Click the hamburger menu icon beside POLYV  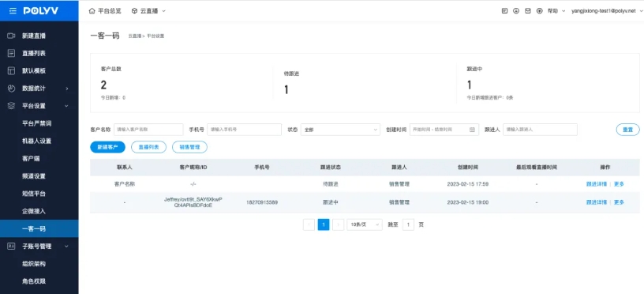[13, 11]
